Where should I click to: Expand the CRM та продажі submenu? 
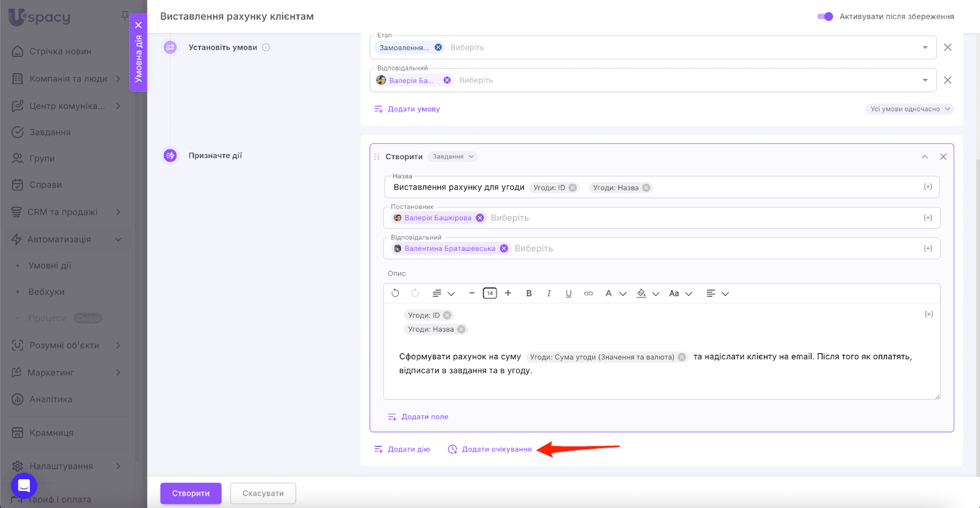click(x=118, y=212)
